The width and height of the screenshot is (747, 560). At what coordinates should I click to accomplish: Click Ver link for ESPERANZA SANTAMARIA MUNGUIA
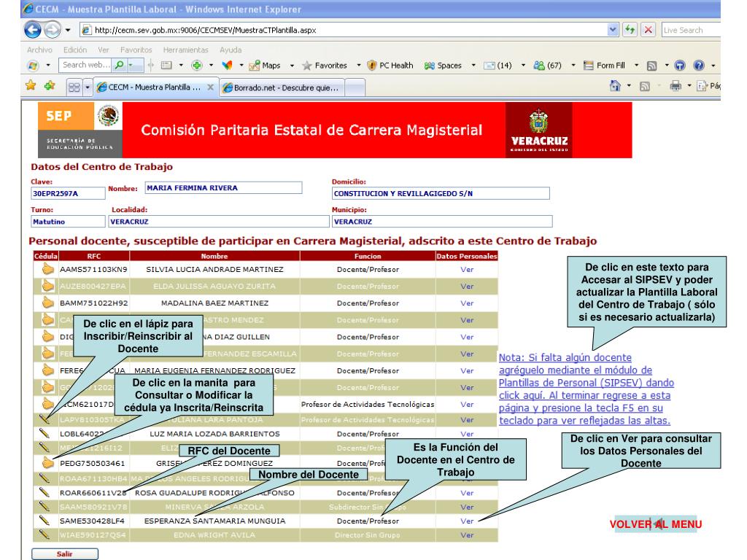click(467, 521)
